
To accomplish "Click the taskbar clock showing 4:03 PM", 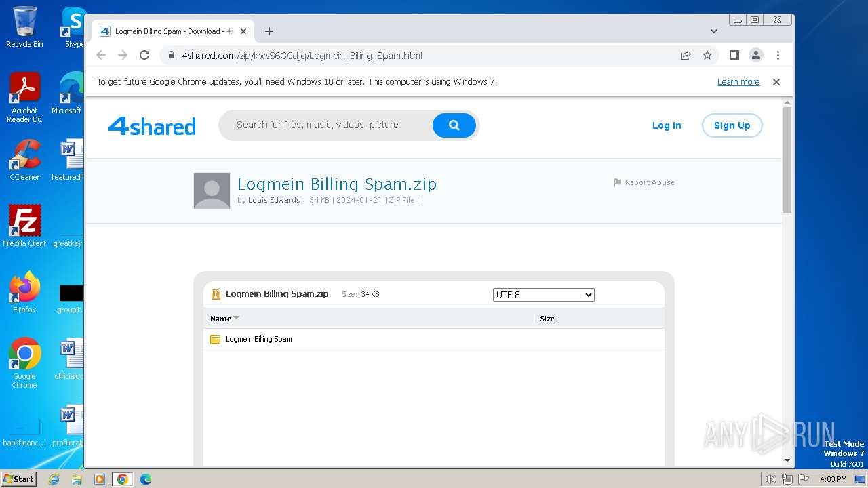I will pos(833,479).
